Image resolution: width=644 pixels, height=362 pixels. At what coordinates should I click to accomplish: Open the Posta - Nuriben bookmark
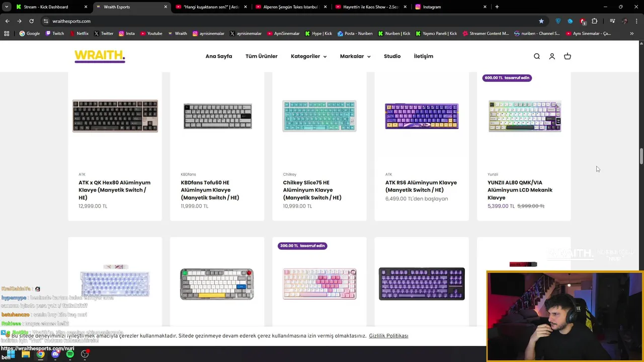(x=355, y=34)
